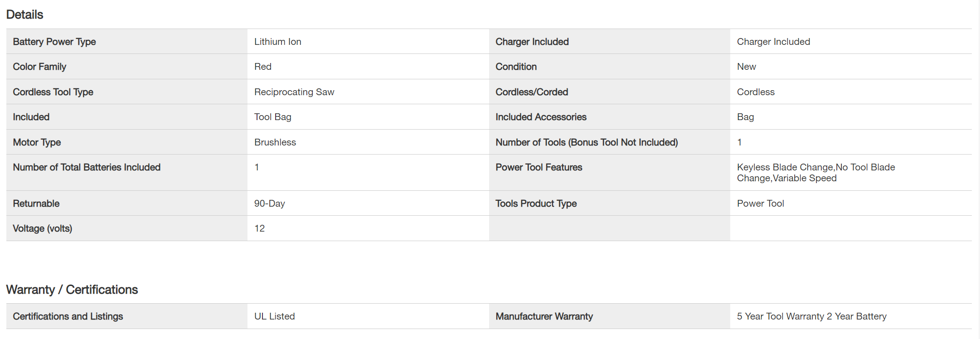Select the Included Accessories label

coord(541,117)
